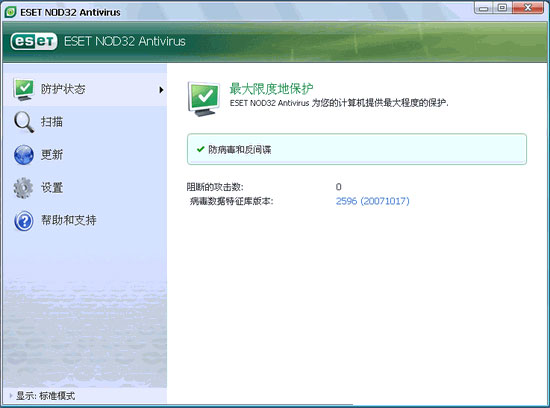Click the 防病毒和反间谍 status box

coord(357,149)
